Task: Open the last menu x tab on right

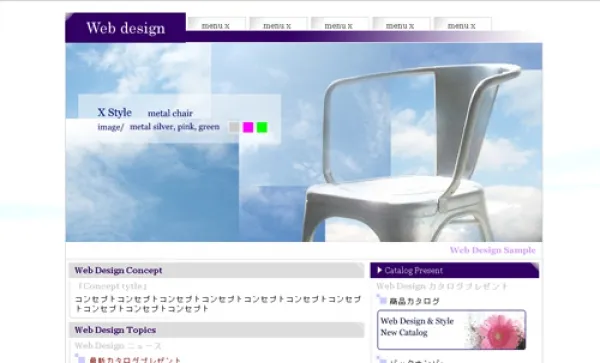Action: (x=462, y=24)
